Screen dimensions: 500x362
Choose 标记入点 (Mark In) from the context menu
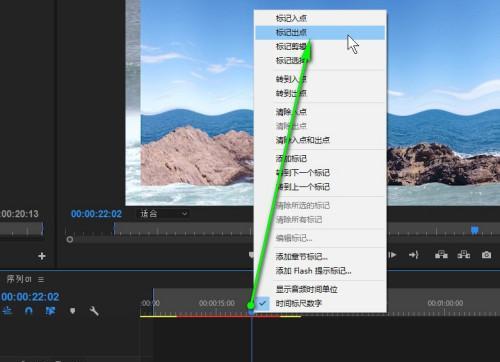pos(320,18)
